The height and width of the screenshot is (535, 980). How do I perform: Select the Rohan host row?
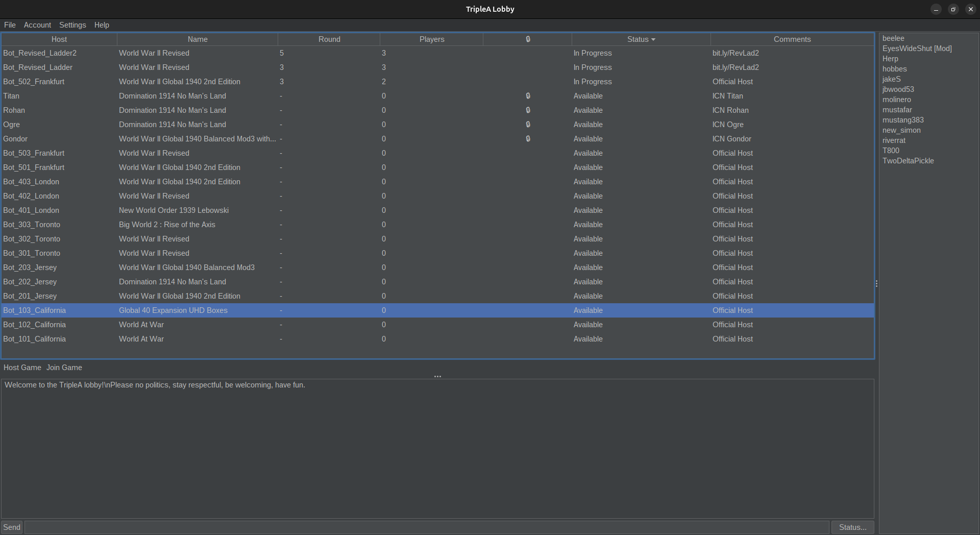[437, 110]
